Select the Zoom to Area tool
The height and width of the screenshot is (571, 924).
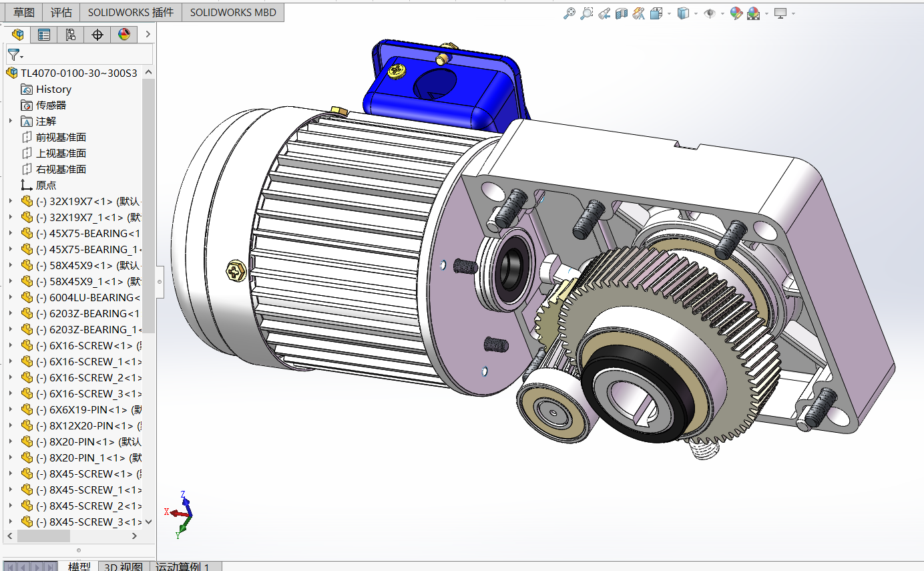587,13
